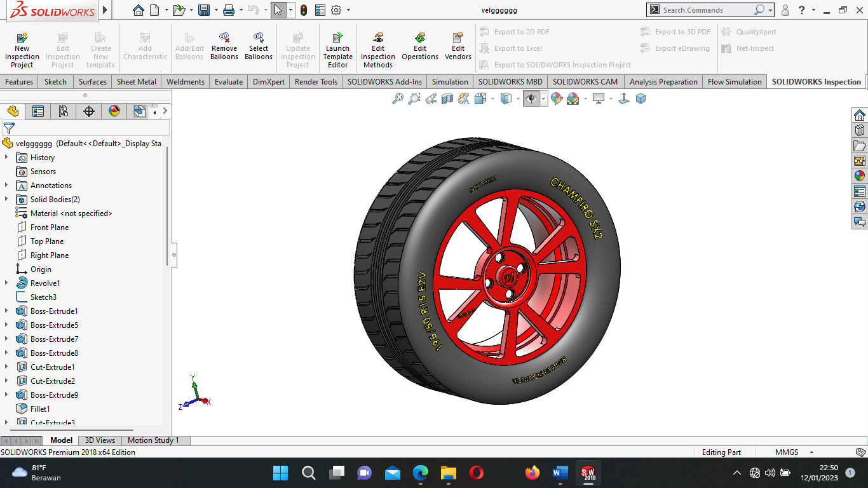Switch to the Evaluate tab

click(229, 82)
